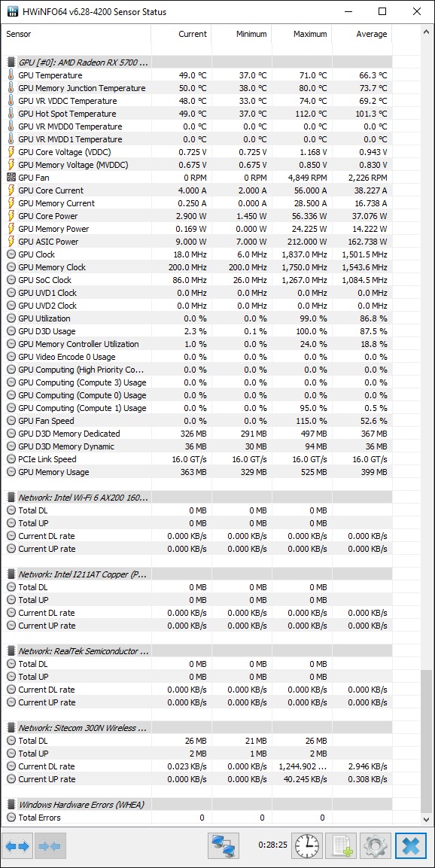
Task: Open network remote monitoring computers icon
Action: [224, 846]
